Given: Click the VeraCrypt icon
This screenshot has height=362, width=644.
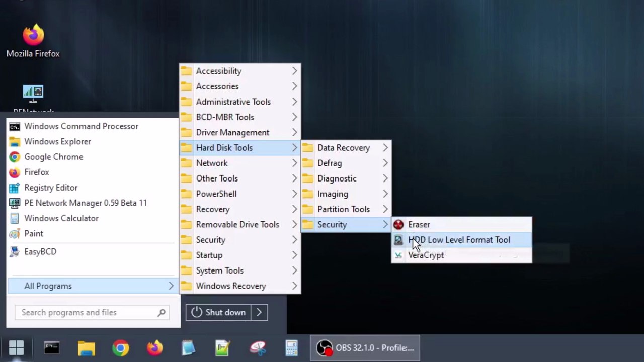Looking at the screenshot, I should pos(398,255).
